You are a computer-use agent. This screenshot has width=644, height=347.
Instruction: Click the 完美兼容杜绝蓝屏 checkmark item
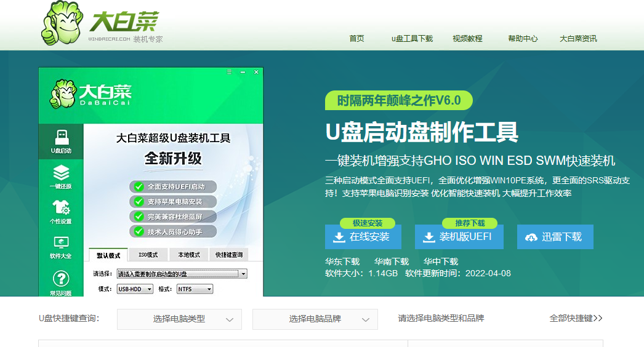tap(175, 217)
